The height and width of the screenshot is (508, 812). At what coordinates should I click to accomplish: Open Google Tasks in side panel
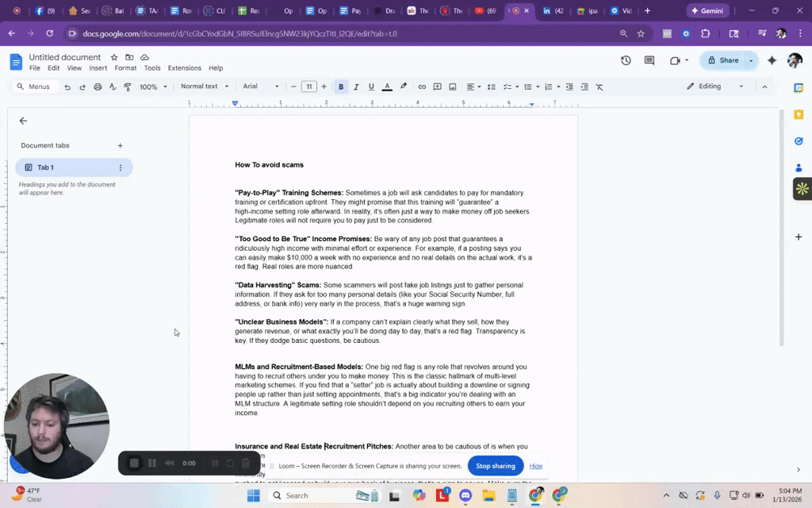(799, 141)
